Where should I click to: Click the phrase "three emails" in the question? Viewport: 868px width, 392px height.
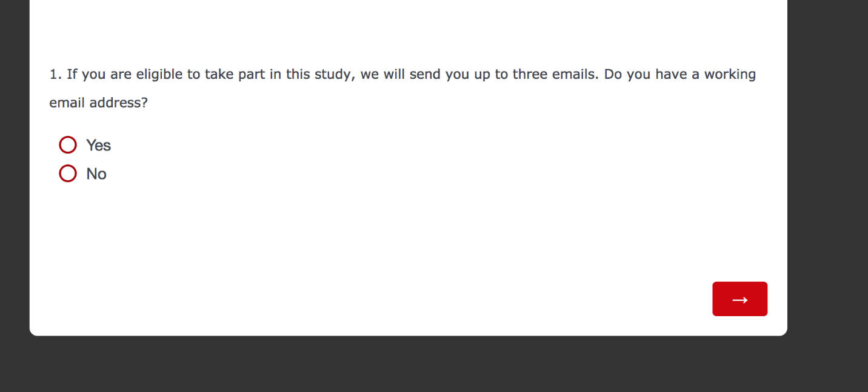click(553, 75)
